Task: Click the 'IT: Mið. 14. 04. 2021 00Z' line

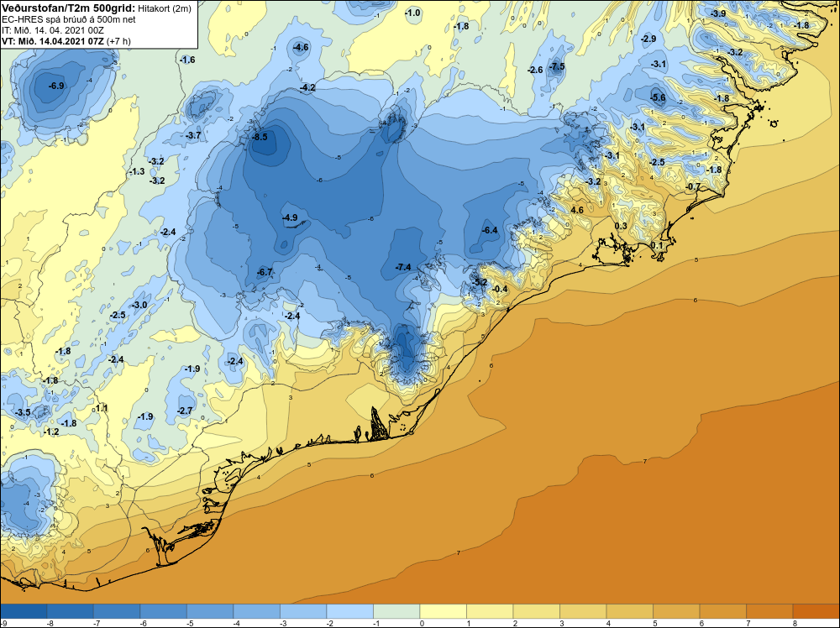Action: (52, 30)
